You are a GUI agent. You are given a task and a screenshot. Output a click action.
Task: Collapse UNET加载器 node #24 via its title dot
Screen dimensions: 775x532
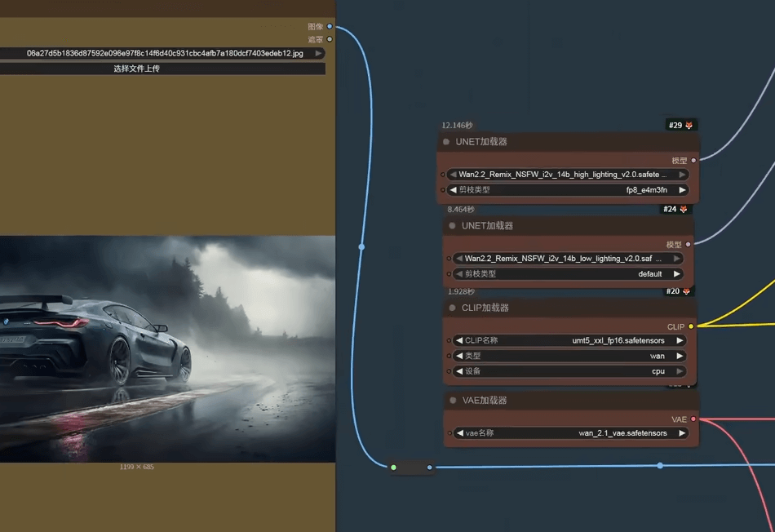tap(452, 226)
